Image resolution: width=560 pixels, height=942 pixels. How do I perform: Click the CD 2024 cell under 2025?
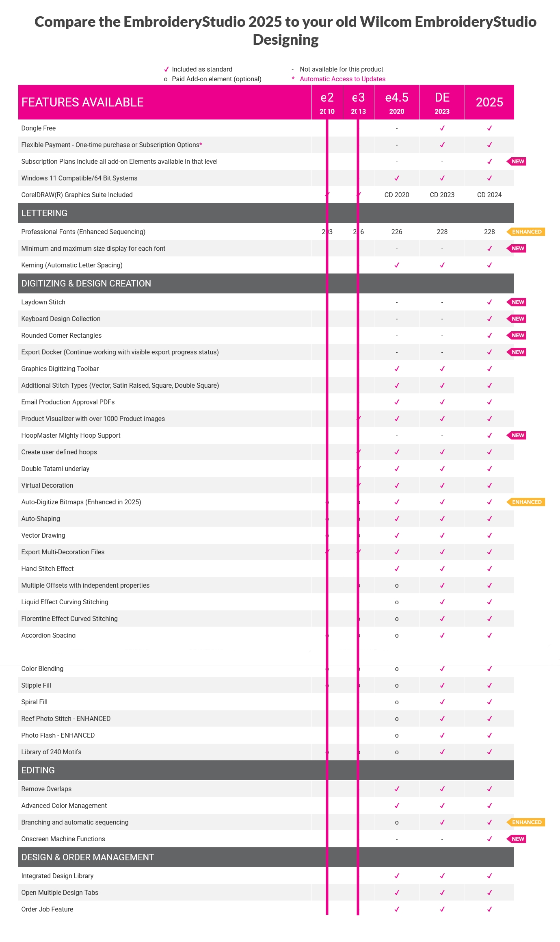tap(489, 195)
